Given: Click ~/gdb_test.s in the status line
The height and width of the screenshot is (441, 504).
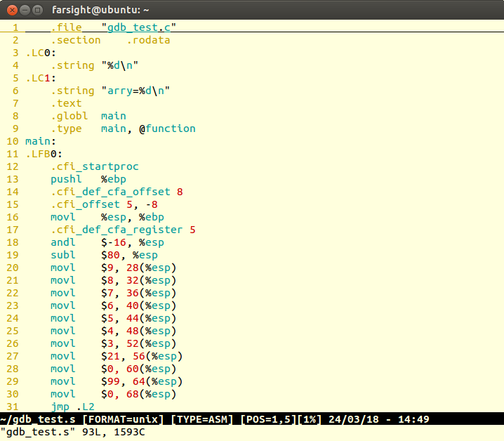Looking at the screenshot, I should point(38,419).
